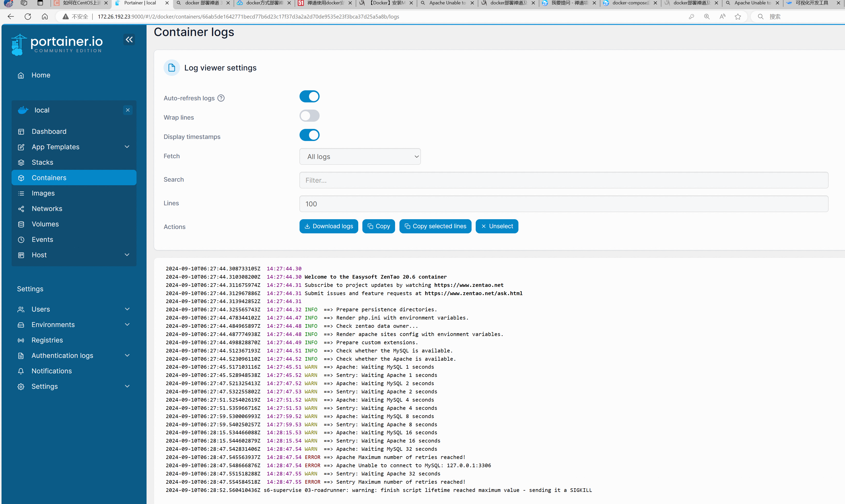
Task: Open the Images page in sidebar
Action: pos(43,193)
